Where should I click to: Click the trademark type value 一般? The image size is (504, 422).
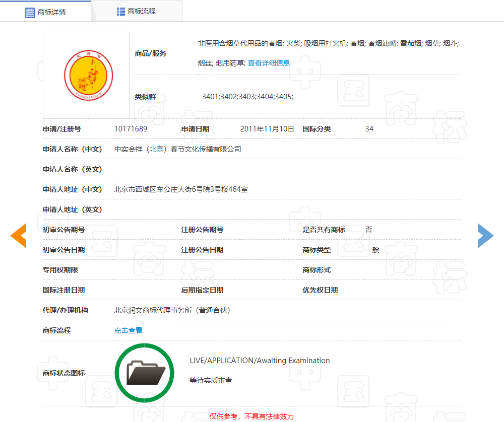click(372, 250)
